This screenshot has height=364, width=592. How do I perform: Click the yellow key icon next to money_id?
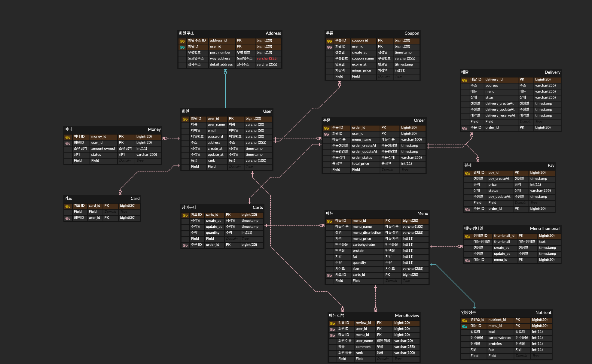click(x=68, y=137)
